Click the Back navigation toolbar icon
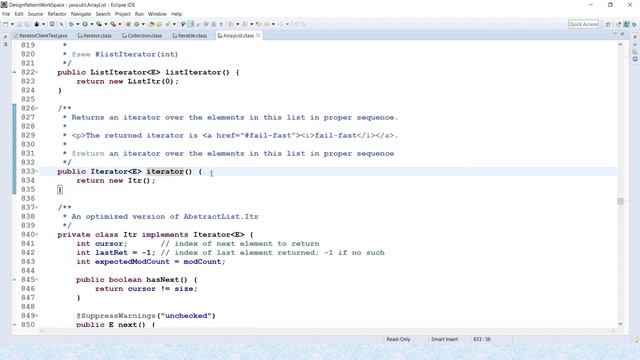This screenshot has width=640, height=360. click(x=266, y=24)
